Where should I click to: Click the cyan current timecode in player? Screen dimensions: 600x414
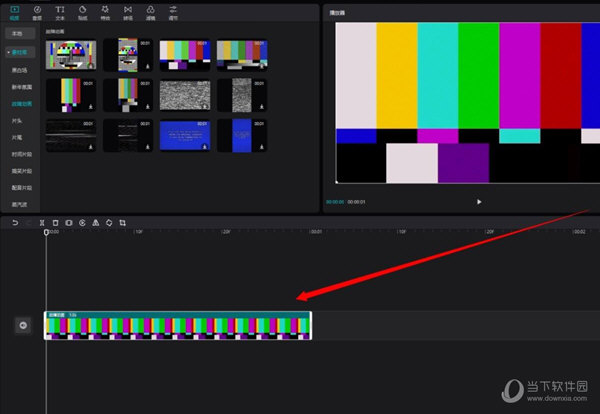coord(335,202)
